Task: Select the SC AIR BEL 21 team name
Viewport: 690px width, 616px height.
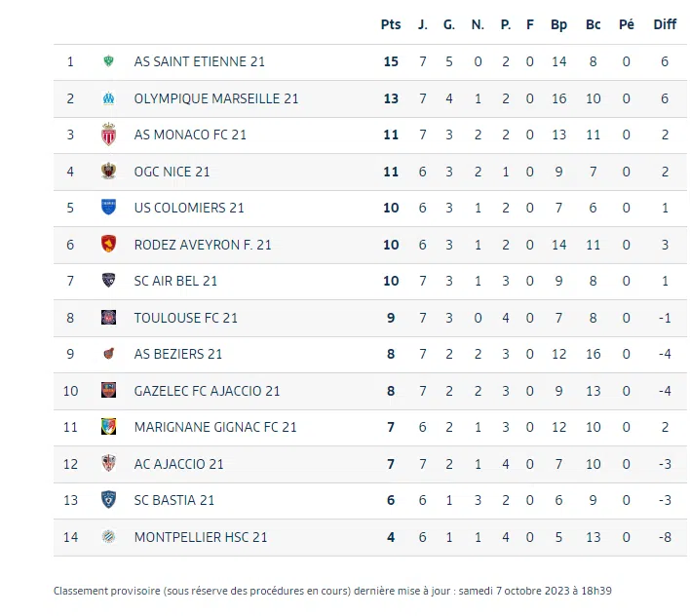Action: [175, 281]
